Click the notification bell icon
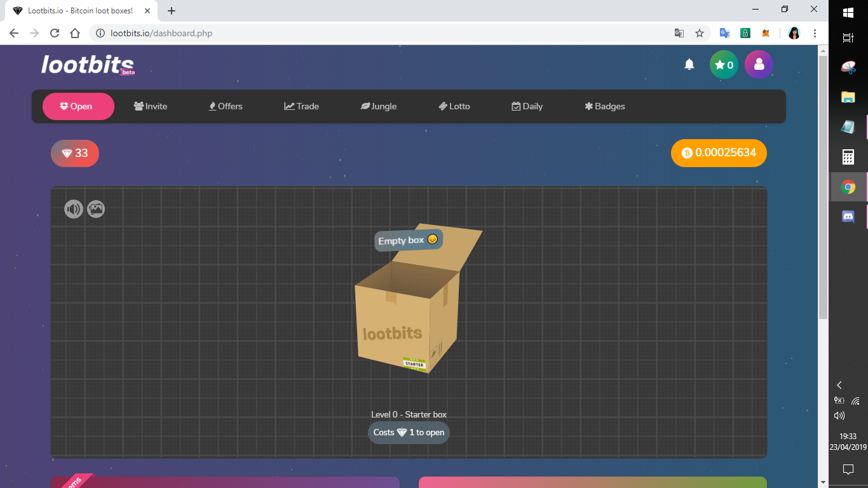868x488 pixels. [689, 64]
